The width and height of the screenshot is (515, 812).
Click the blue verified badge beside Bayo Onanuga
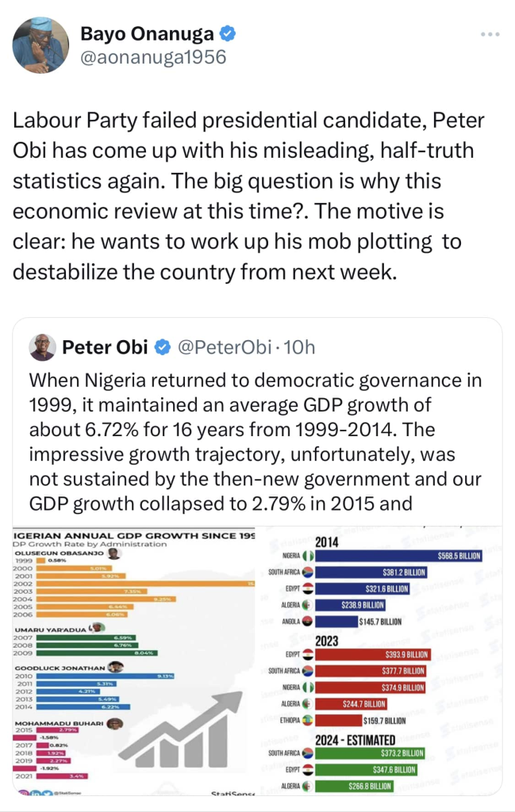(227, 33)
